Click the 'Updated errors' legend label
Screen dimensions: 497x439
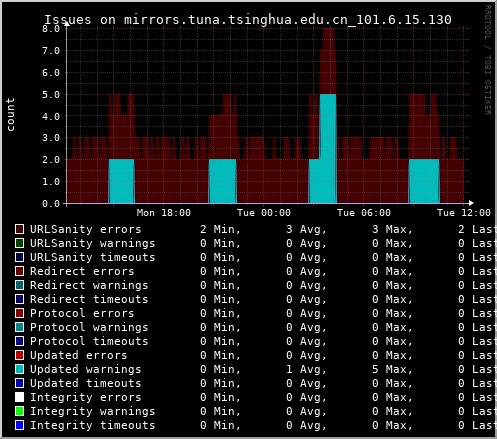(79, 355)
